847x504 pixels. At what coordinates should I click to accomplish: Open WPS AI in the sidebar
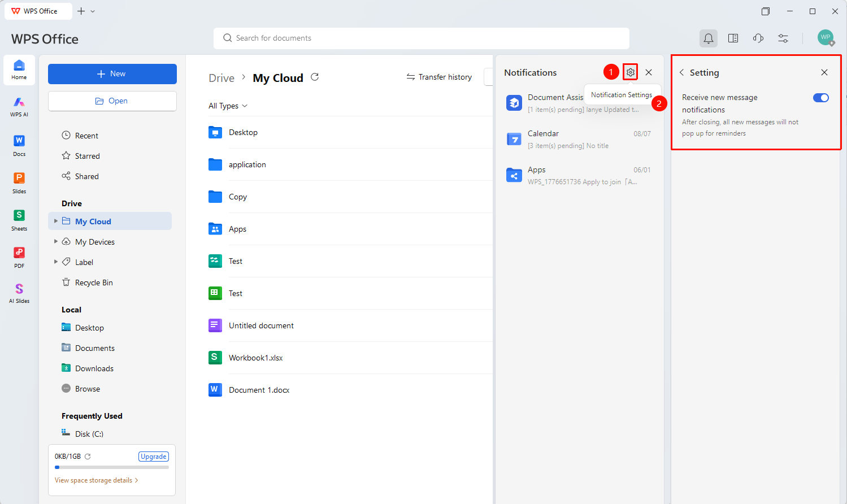[x=19, y=106]
